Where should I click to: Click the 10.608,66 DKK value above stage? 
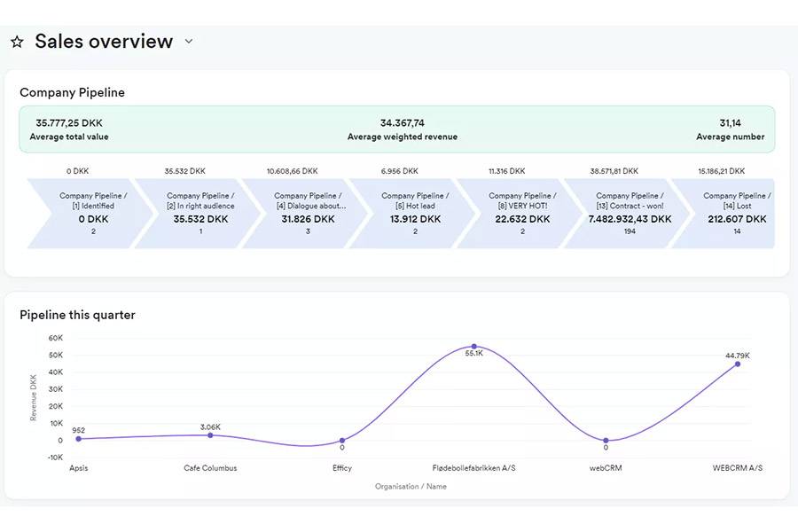pyautogui.click(x=292, y=171)
